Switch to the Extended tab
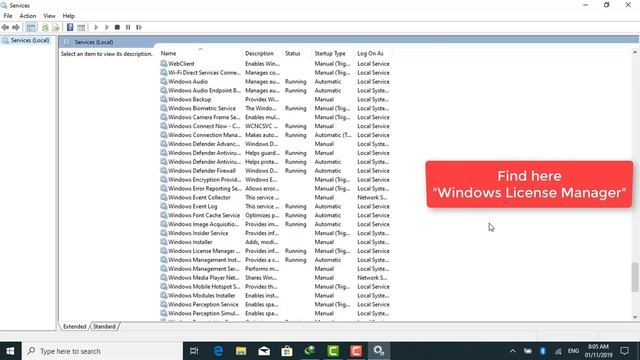Viewport: 640px width, 360px height. (74, 327)
